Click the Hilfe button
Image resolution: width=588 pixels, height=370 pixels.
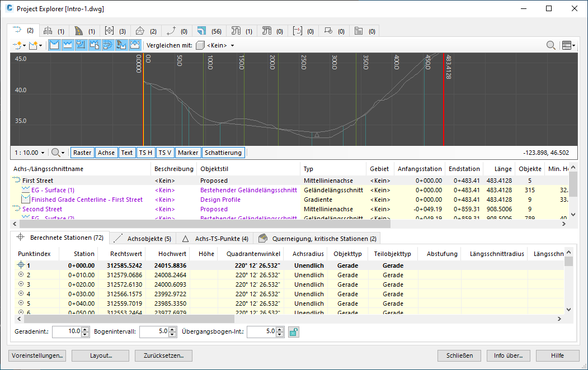[x=558, y=355]
